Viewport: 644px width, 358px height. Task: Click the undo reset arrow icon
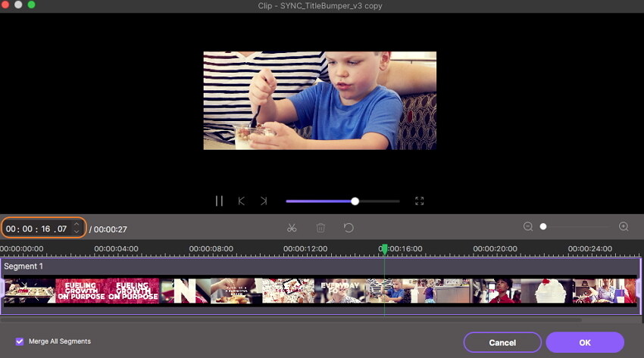[349, 228]
